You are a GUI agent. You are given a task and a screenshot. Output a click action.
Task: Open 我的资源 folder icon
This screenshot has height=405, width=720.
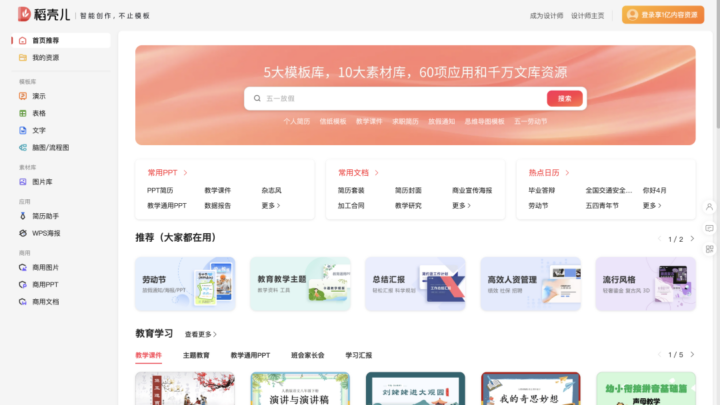22,57
